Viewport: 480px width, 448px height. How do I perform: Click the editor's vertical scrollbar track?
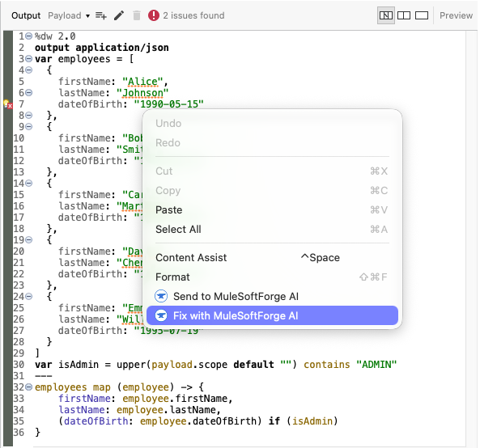(x=471, y=239)
